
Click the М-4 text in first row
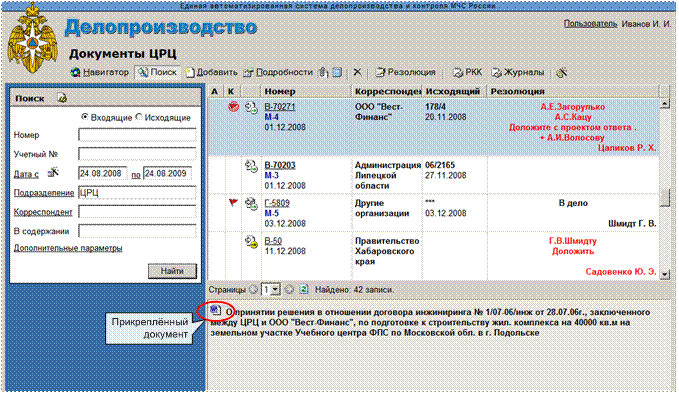click(x=272, y=117)
